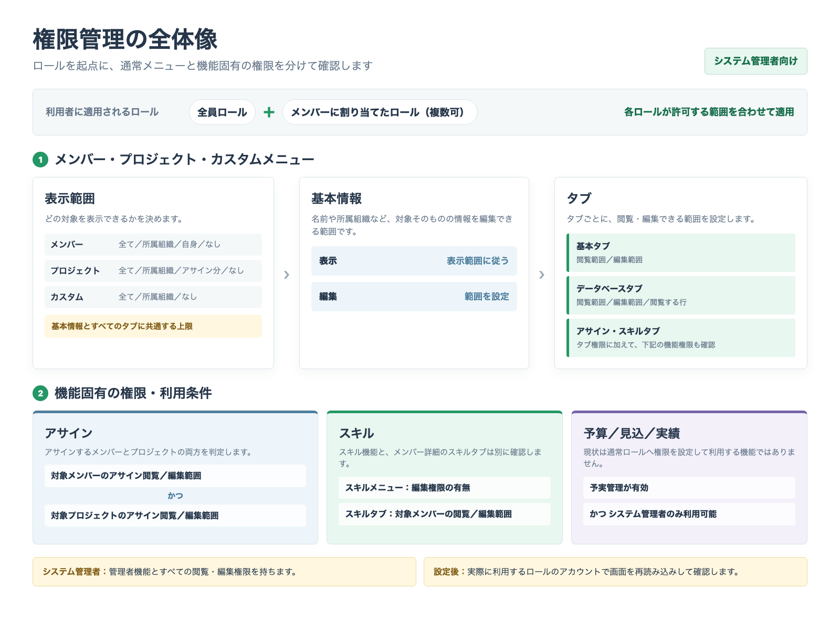This screenshot has height=630, width=840.
Task: Click かつ システム管理者のみ利用可能 row
Action: point(689,514)
